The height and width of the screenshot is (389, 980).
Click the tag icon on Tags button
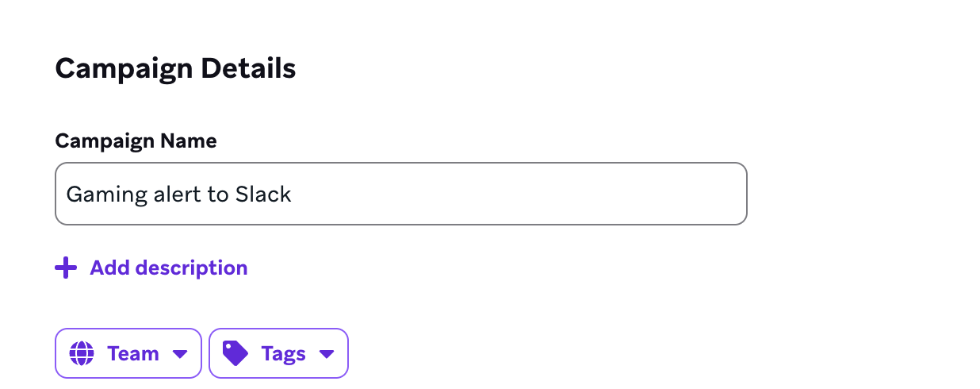(235, 353)
